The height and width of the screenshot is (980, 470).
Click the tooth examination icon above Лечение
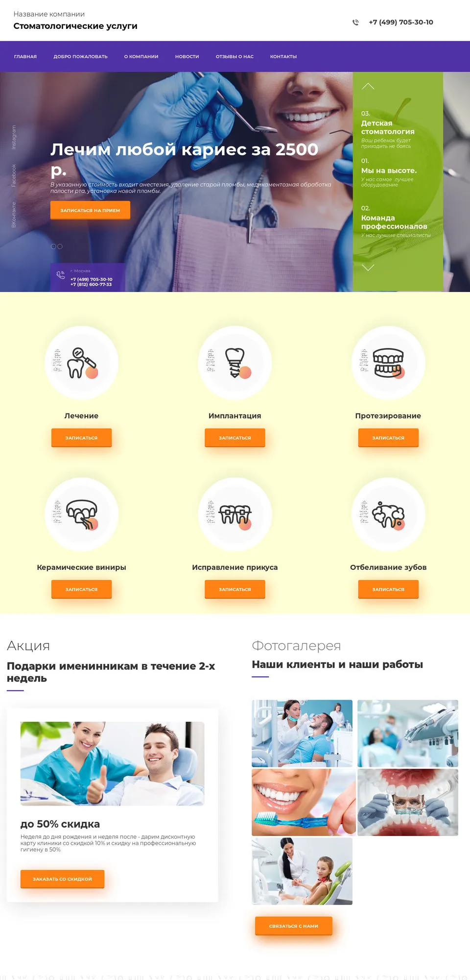[x=82, y=363]
